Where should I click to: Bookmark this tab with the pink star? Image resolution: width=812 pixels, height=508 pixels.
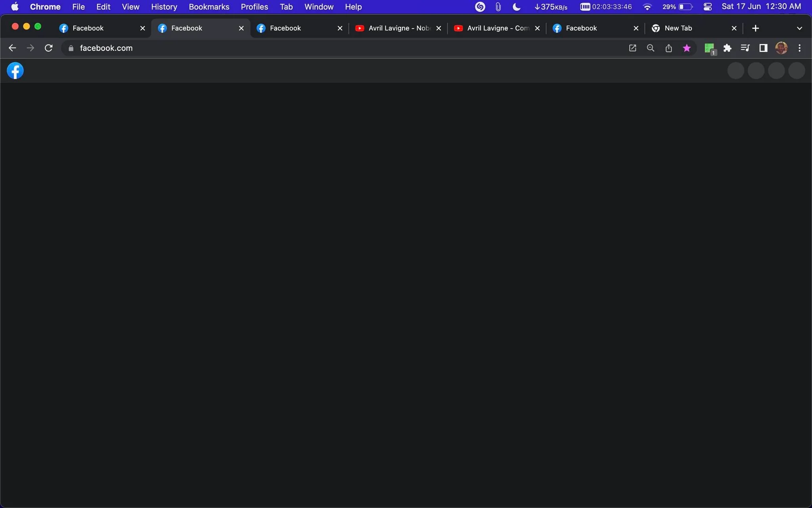(687, 48)
